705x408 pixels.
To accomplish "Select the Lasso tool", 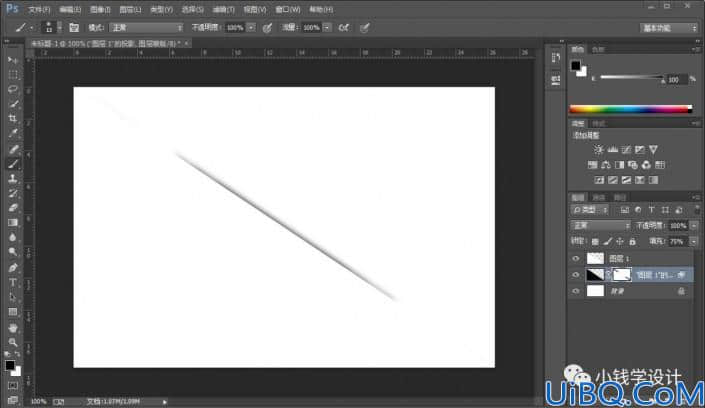I will point(13,89).
